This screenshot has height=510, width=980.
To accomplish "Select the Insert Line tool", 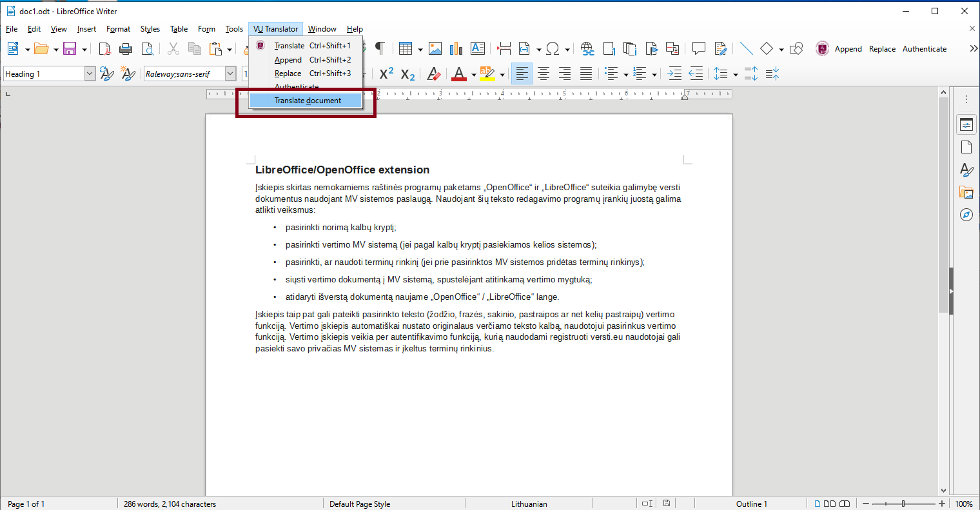I will pos(747,49).
